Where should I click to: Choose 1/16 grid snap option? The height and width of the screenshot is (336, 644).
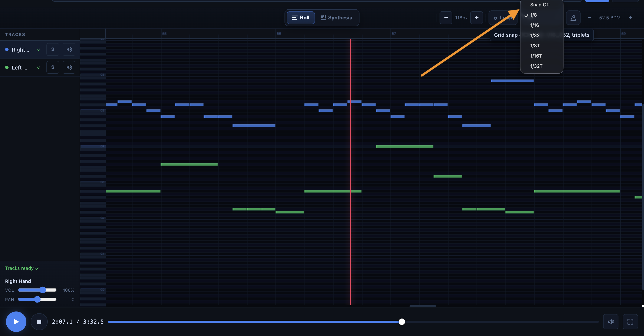[535, 25]
